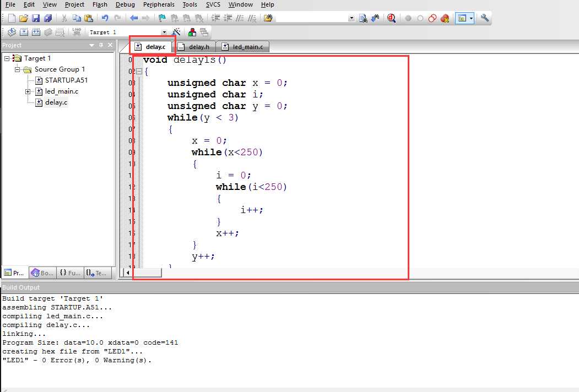Switch to the Templates tab in the project pane

96,273
